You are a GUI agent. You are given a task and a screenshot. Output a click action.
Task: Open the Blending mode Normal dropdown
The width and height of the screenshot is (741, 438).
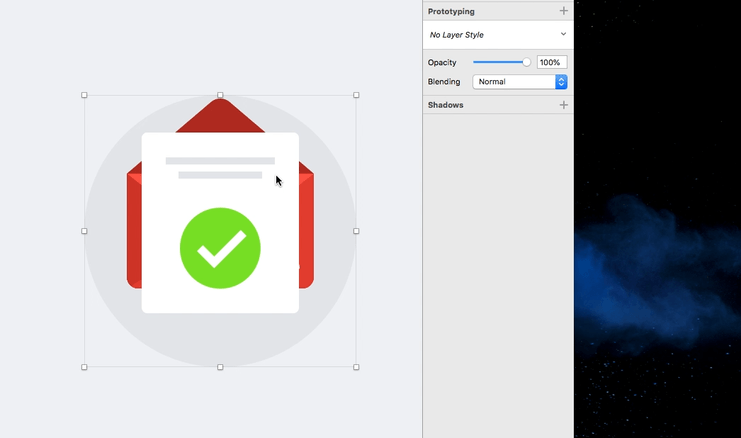[520, 82]
